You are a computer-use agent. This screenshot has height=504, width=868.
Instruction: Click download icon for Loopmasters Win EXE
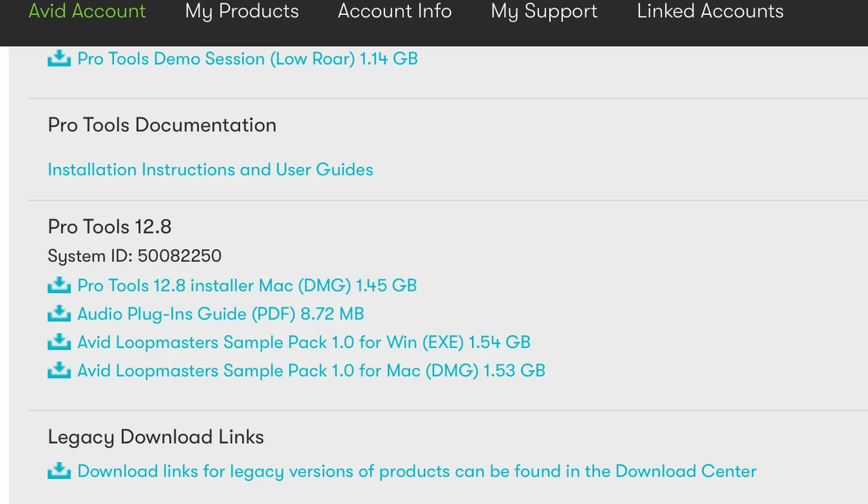(x=59, y=343)
